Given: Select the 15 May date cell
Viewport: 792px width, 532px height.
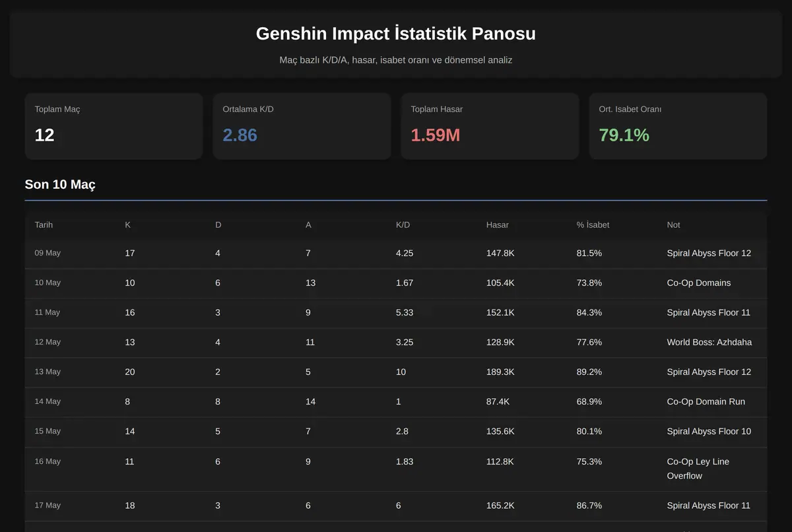Looking at the screenshot, I should (x=48, y=431).
